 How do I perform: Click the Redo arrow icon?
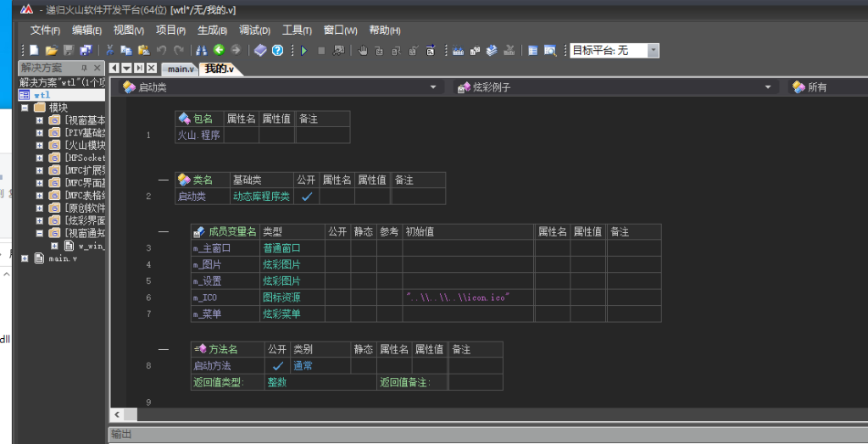pyautogui.click(x=178, y=50)
